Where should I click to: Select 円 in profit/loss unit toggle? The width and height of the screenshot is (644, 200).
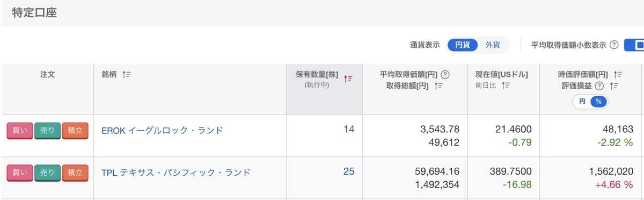[582, 101]
